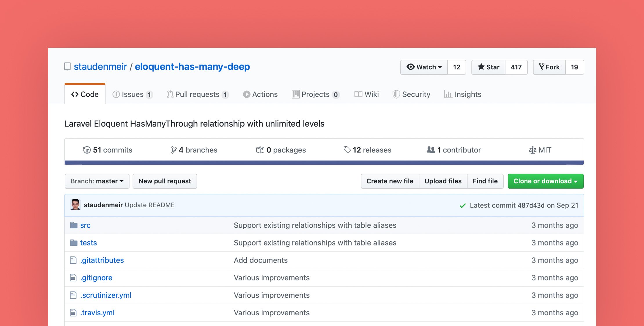Click the language breakdown color bar

(x=324, y=163)
